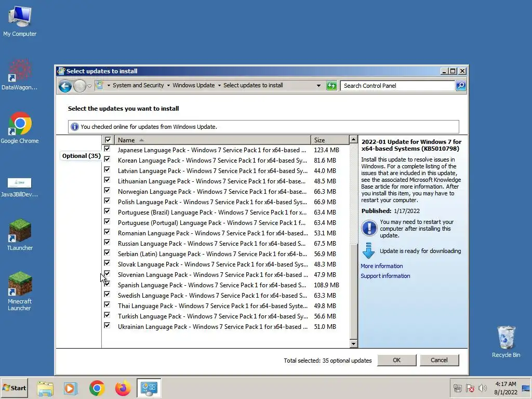The image size is (532, 399).
Task: Click the network tray icon
Action: click(457, 388)
